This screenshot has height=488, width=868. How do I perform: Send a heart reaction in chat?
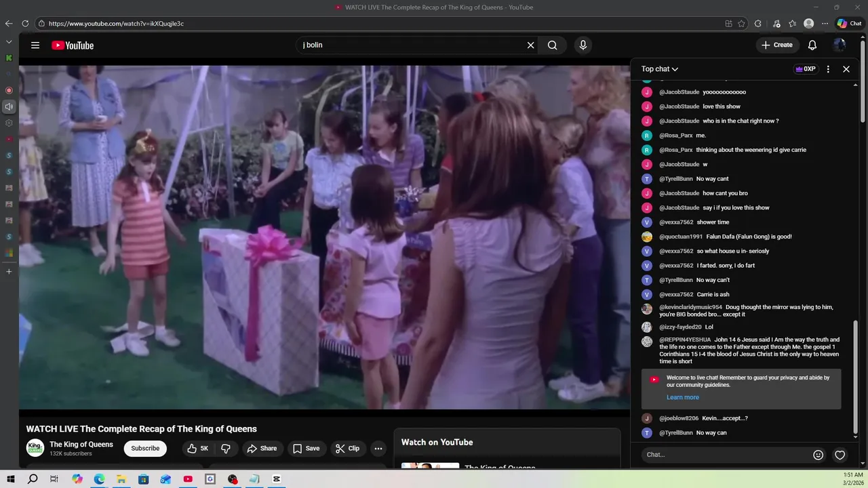tap(840, 455)
